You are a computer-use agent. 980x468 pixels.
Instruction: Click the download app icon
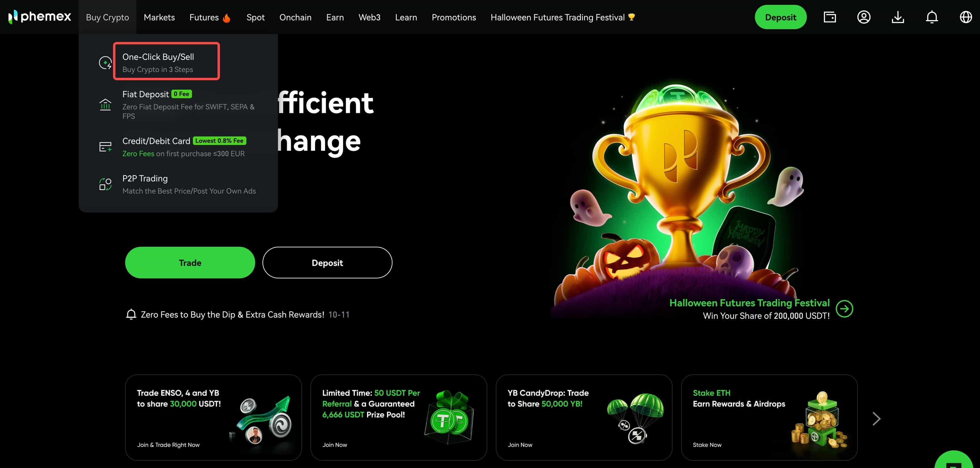[898, 17]
